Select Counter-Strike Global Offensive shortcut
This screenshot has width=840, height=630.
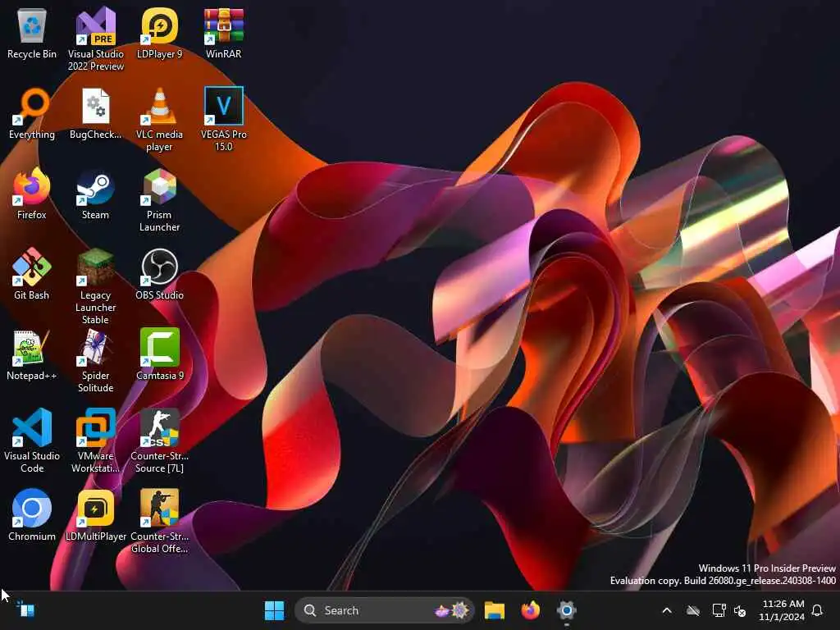pyautogui.click(x=160, y=521)
